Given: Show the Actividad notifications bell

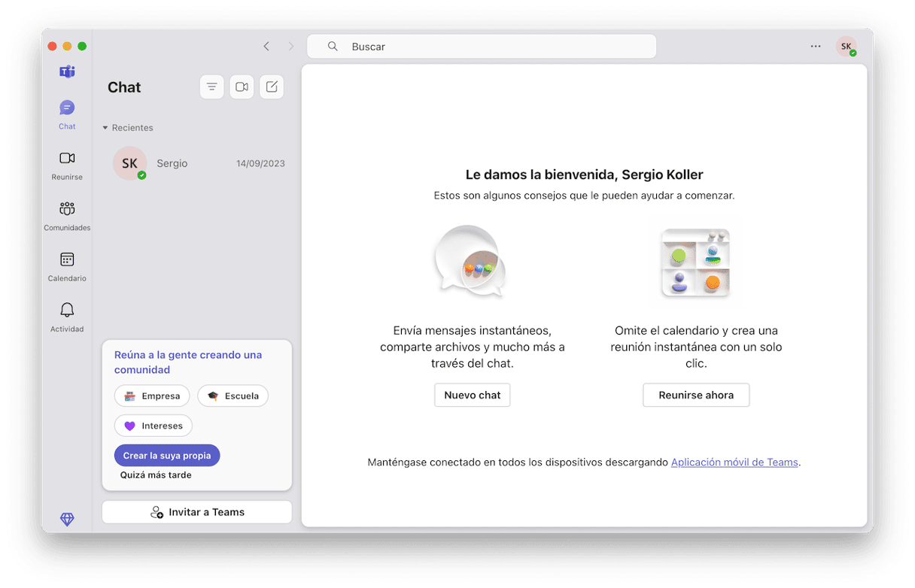Looking at the screenshot, I should click(67, 317).
